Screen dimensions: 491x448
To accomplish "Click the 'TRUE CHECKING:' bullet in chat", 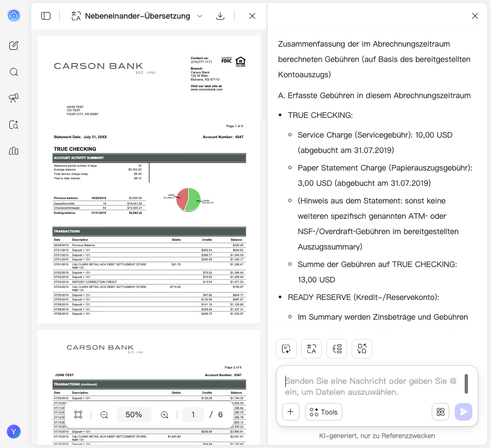I will point(320,115).
